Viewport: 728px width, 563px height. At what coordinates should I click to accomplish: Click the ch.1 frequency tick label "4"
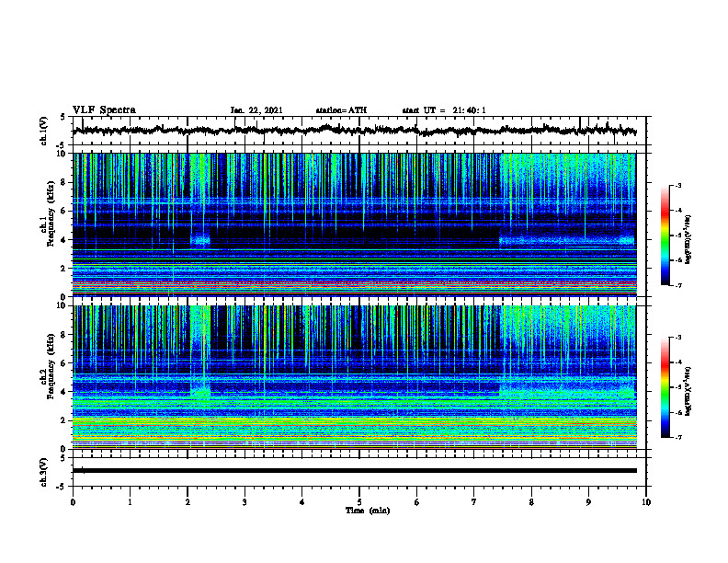(64, 240)
